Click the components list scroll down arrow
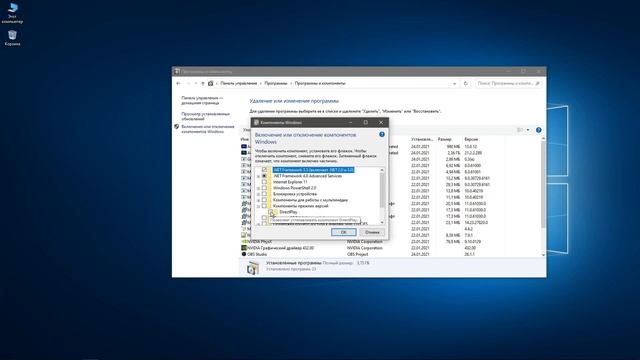640x360 pixels. (x=382, y=222)
